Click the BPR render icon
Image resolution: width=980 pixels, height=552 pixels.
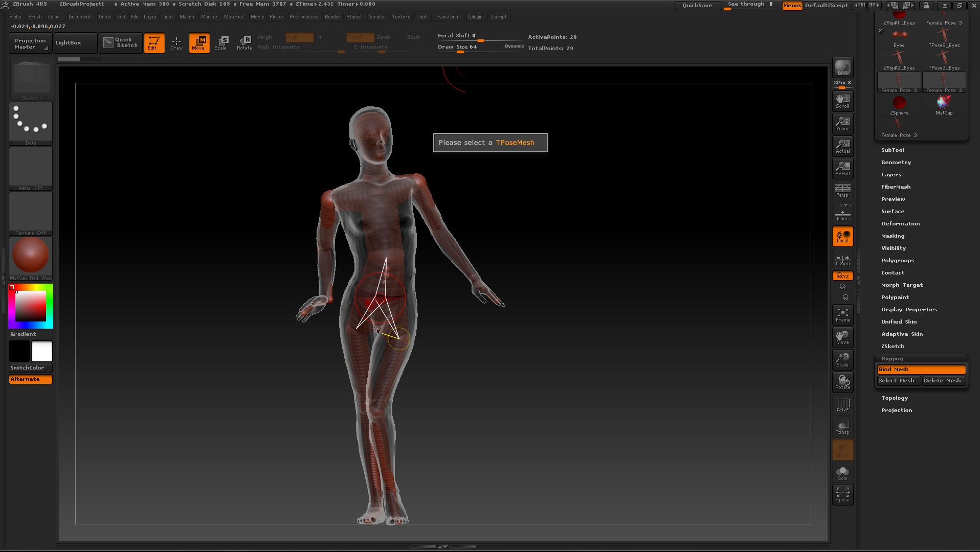(842, 67)
